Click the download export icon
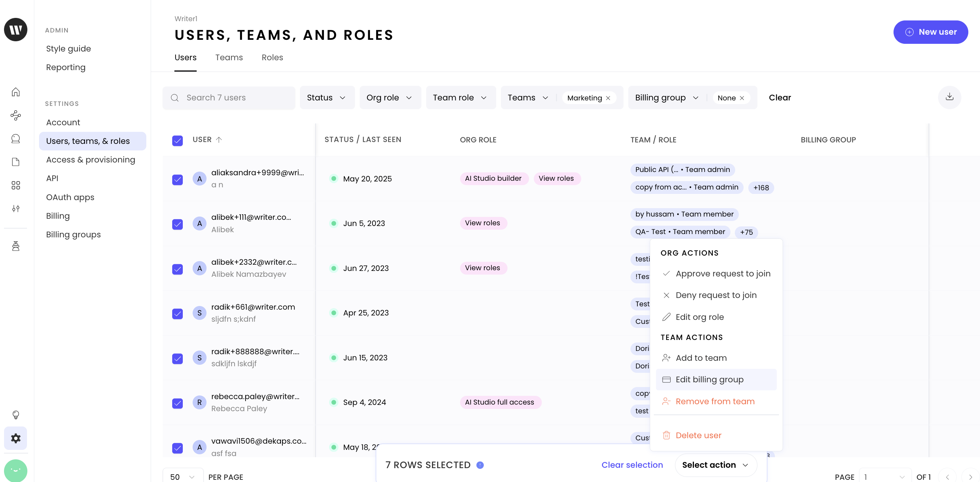The height and width of the screenshot is (482, 980). pos(949,97)
